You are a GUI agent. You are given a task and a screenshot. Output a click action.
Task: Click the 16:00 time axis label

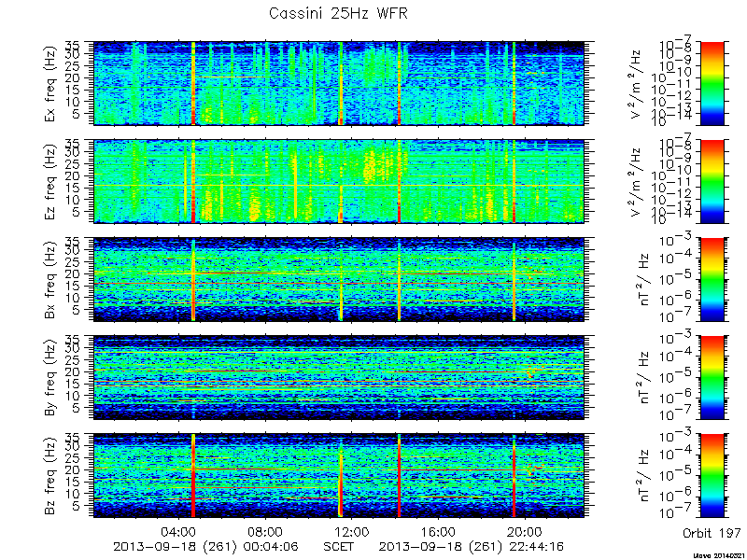tap(438, 531)
